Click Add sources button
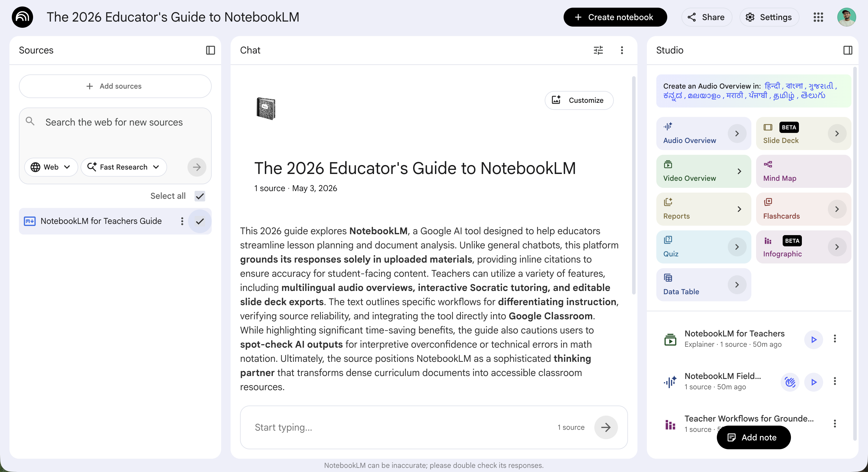Image resolution: width=868 pixels, height=472 pixels. pyautogui.click(x=115, y=86)
